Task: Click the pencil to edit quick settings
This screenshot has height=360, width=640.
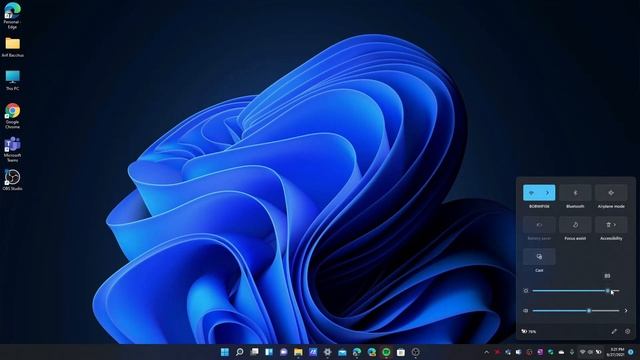Action: [x=614, y=331]
